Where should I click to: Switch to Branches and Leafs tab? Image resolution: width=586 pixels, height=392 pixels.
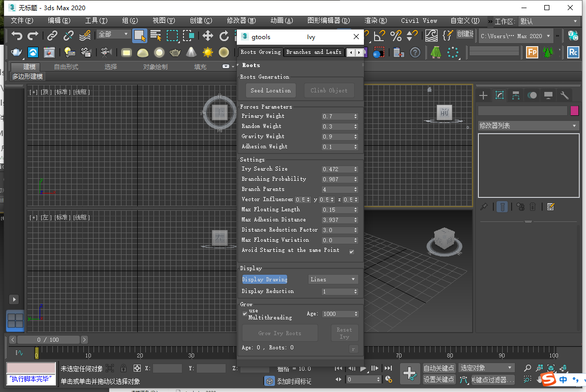tap(314, 52)
